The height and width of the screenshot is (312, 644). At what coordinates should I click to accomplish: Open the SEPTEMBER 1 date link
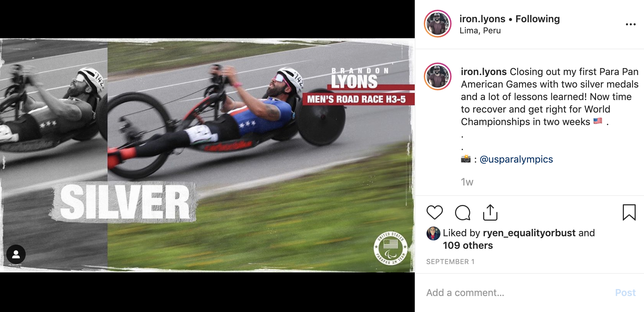click(x=450, y=262)
